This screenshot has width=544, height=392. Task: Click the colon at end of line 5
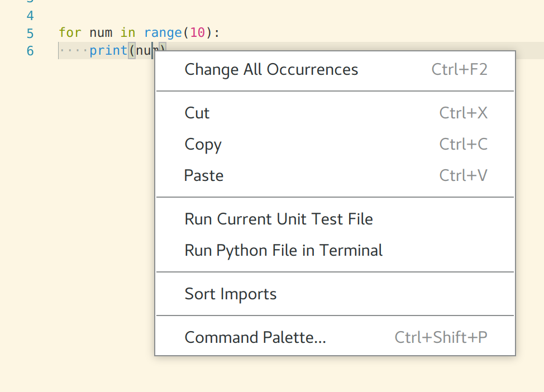click(217, 33)
